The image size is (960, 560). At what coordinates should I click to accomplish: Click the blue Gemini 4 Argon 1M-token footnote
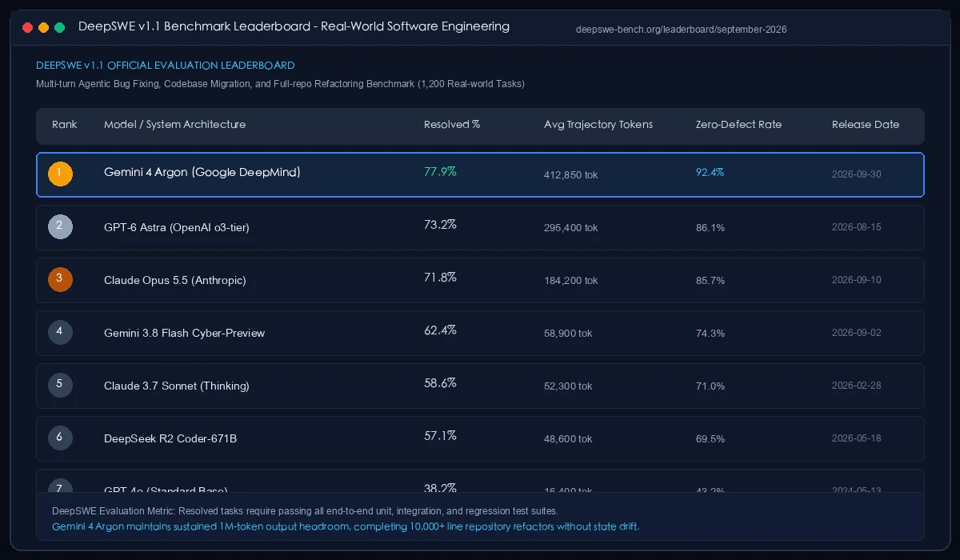tap(346, 526)
